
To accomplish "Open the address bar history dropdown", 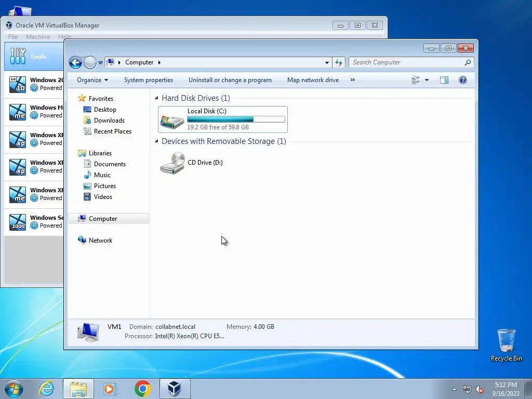I will (x=327, y=62).
